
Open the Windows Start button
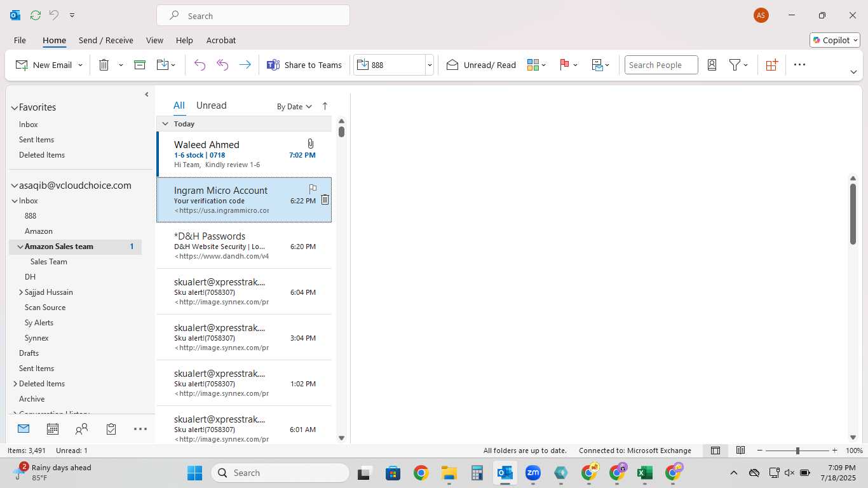coord(194,473)
